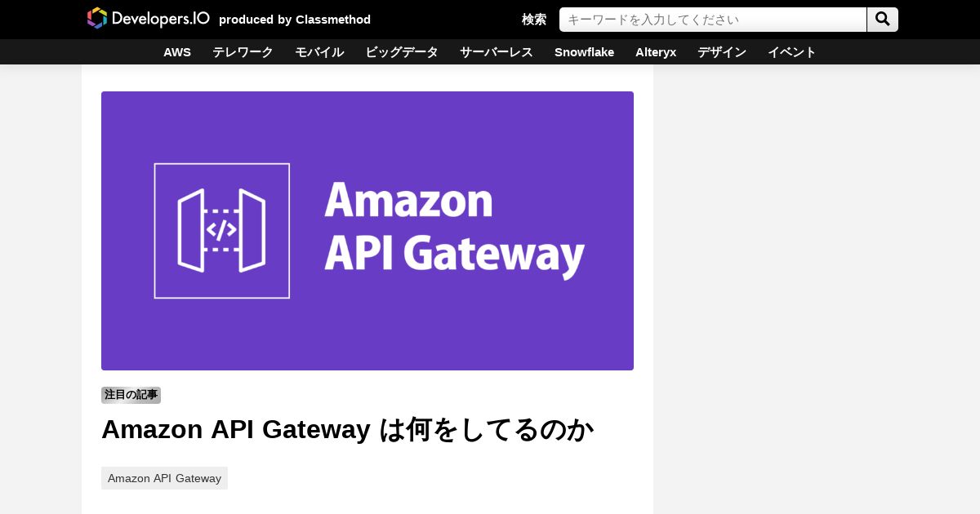Click the 注目の記事 badge
This screenshot has width=980, height=514.
point(131,395)
